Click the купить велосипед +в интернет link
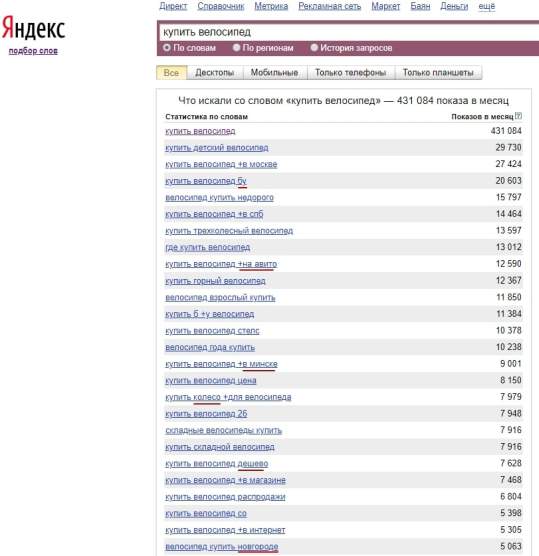The width and height of the screenshot is (539, 556). click(226, 530)
